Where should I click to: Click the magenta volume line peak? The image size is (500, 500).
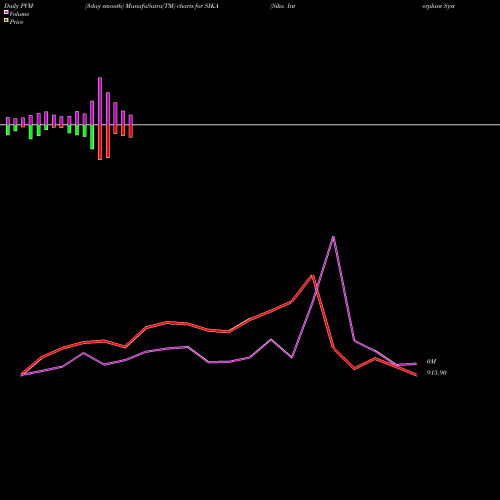(x=333, y=237)
